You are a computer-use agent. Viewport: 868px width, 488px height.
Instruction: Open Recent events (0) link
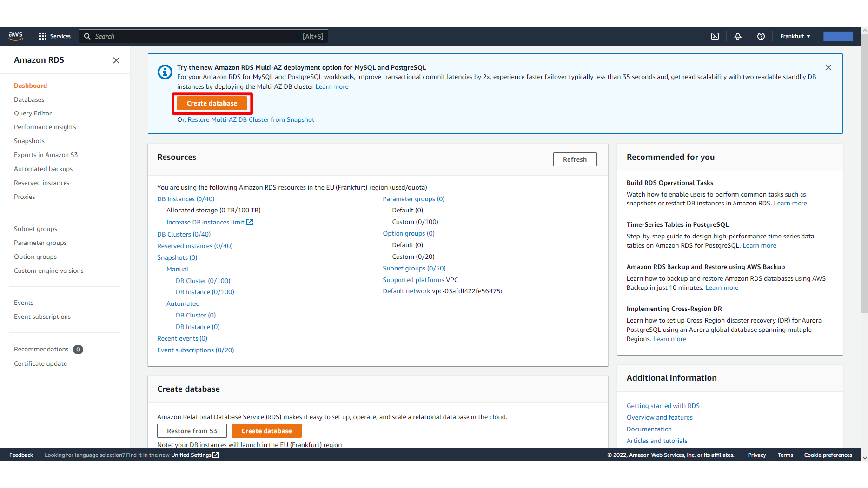click(x=182, y=339)
